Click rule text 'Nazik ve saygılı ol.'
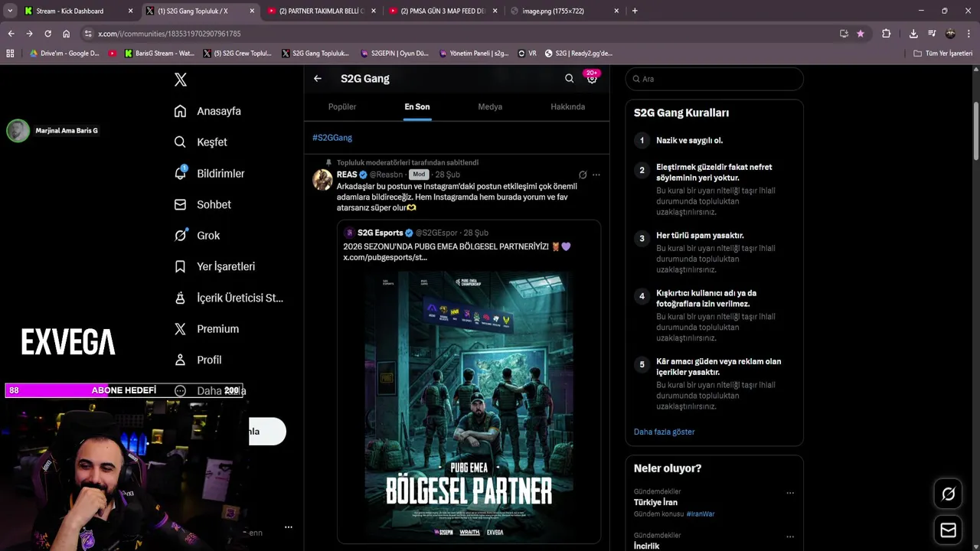The width and height of the screenshot is (980, 551). tap(689, 141)
